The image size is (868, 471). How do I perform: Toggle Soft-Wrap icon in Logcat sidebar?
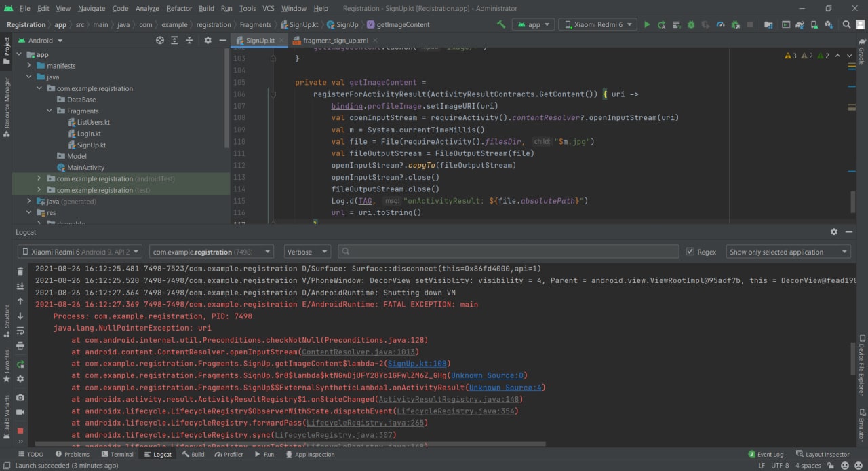(20, 331)
